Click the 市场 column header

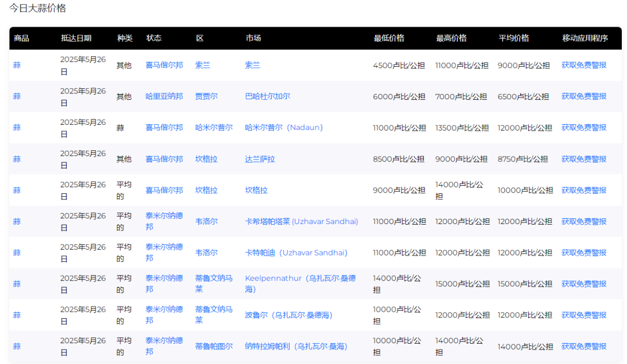tap(253, 38)
